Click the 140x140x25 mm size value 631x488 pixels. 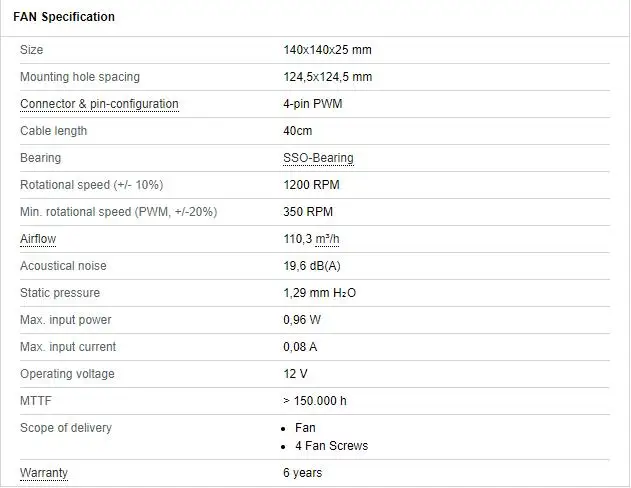coord(327,50)
